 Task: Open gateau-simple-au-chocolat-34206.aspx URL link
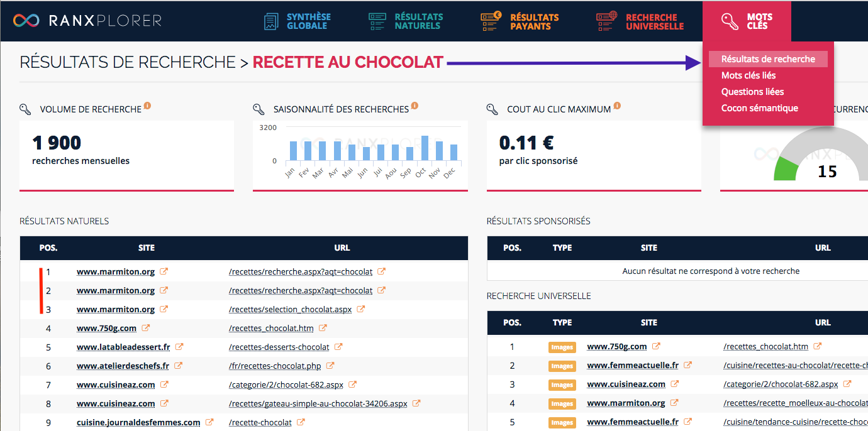(318, 404)
